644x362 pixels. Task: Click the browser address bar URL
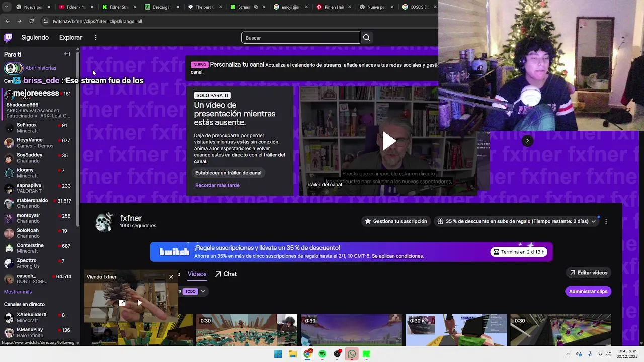(97, 21)
